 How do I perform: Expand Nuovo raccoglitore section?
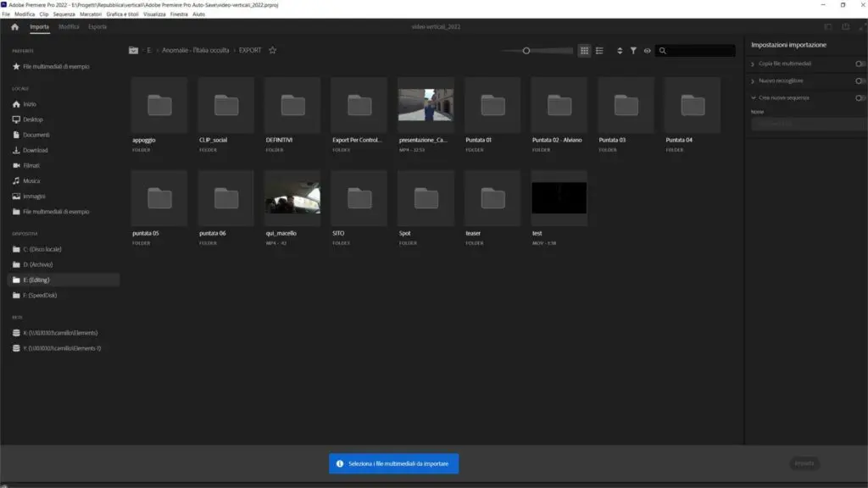[753, 81]
